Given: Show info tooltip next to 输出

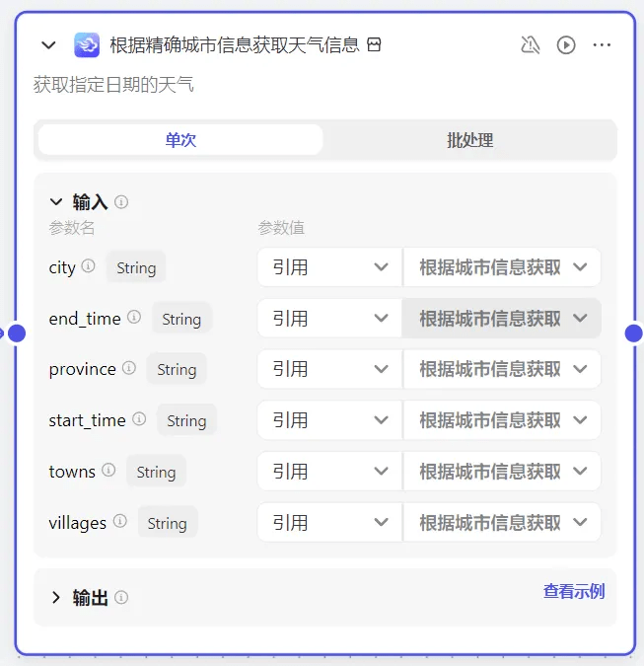Looking at the screenshot, I should pos(121,598).
